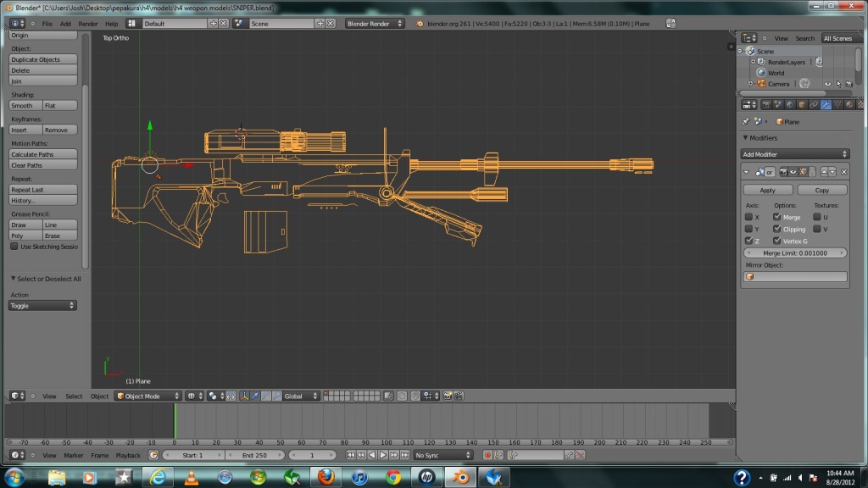Open the Global orientation dropdown
Screen dimensions: 868x488
click(301, 396)
